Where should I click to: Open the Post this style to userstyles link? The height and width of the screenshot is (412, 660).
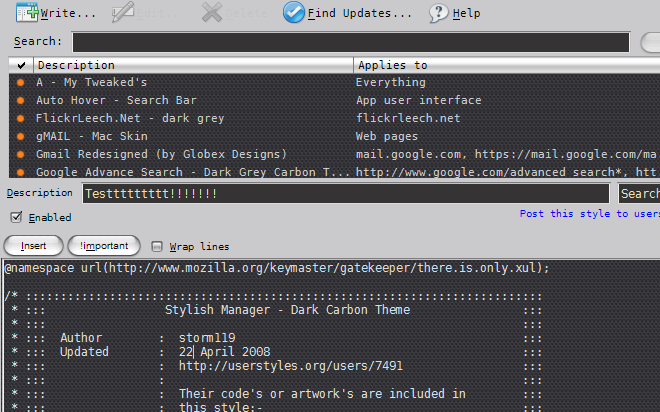tap(590, 214)
